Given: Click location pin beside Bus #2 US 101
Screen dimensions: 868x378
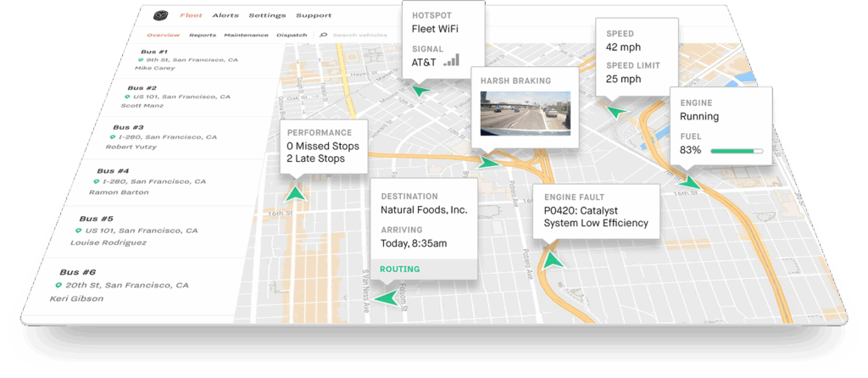Looking at the screenshot, I should pyautogui.click(x=128, y=97).
